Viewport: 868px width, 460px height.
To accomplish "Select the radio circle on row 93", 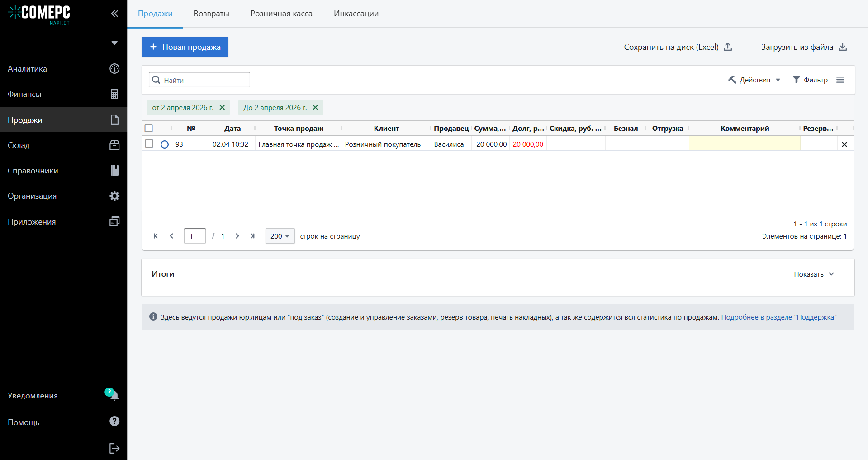I will pos(165,144).
